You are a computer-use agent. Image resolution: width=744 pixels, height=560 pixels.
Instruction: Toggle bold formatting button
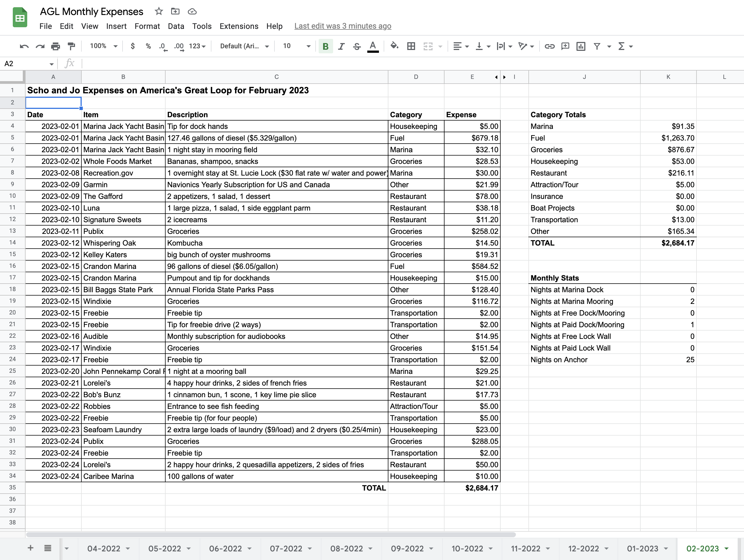(x=325, y=46)
